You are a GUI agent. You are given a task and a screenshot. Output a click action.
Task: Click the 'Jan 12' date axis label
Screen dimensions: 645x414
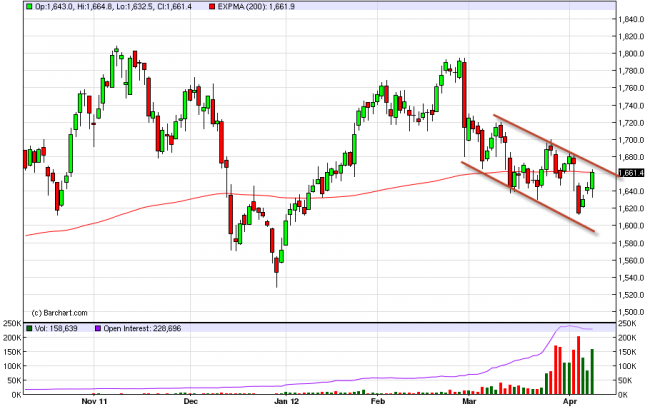pos(286,401)
